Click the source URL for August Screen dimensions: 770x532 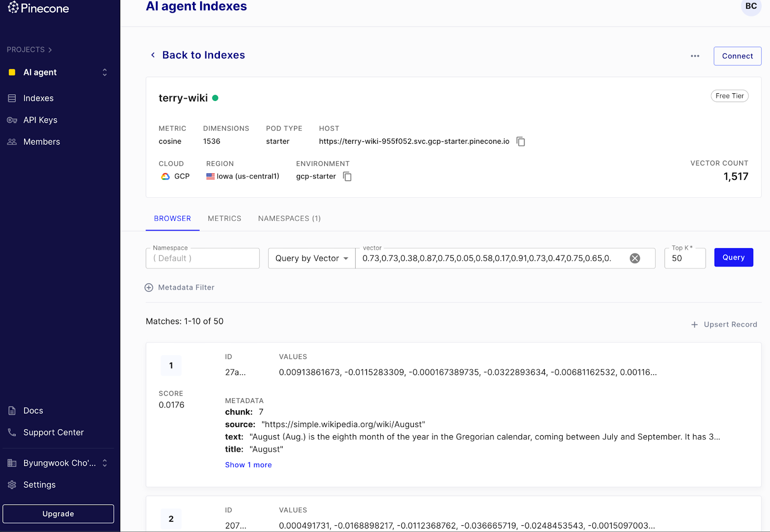343,424
